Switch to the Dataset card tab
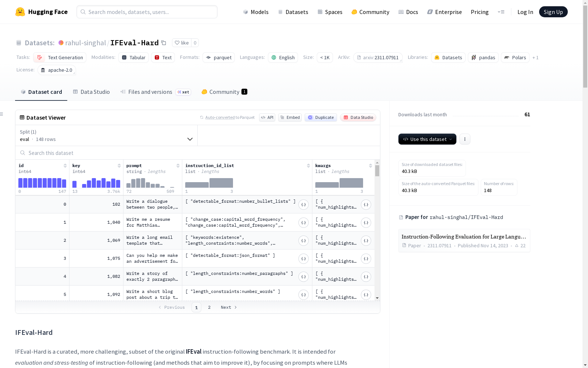588x368 pixels. click(41, 92)
